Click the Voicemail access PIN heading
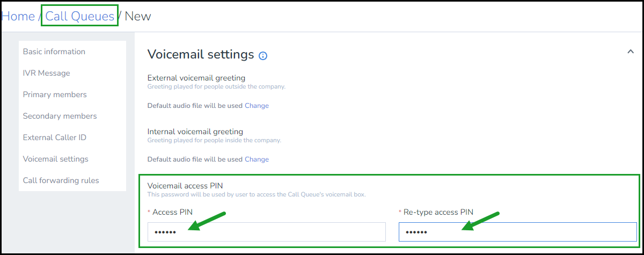 pyautogui.click(x=185, y=186)
